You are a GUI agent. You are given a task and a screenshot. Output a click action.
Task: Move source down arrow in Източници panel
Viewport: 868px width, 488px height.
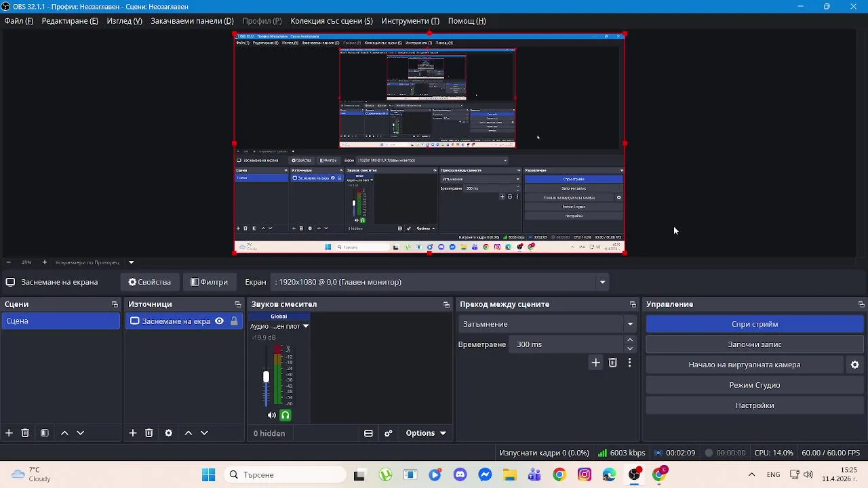(x=204, y=433)
